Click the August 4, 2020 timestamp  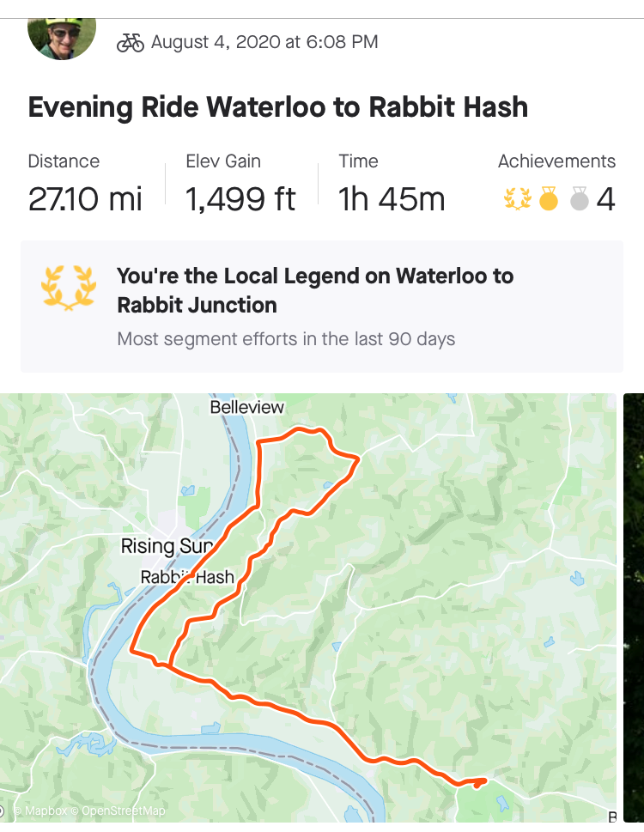click(x=264, y=42)
